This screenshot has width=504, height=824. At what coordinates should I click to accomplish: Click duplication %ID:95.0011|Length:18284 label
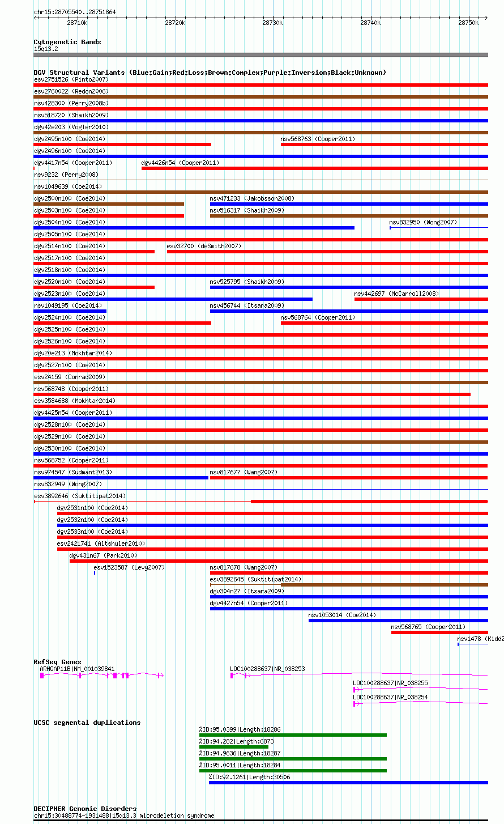pos(240,765)
